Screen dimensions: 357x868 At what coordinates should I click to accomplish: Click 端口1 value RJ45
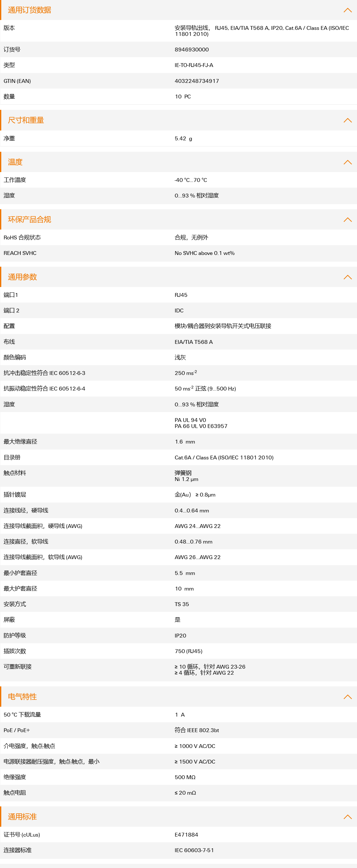(181, 295)
